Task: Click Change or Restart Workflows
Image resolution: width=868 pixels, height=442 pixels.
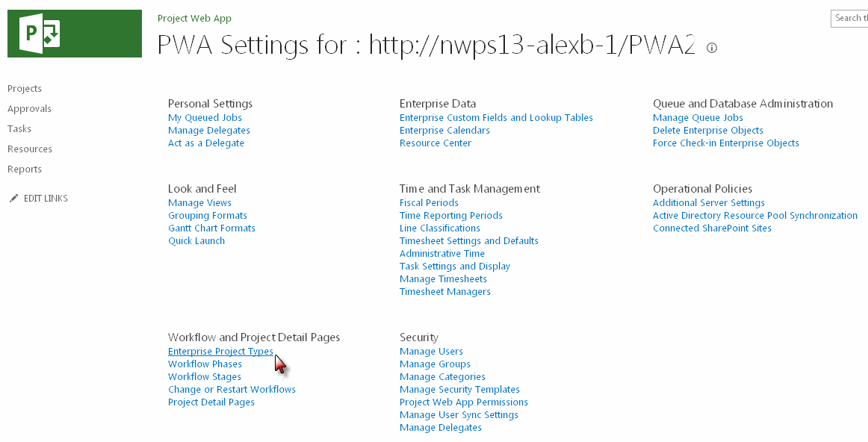Action: [232, 390]
